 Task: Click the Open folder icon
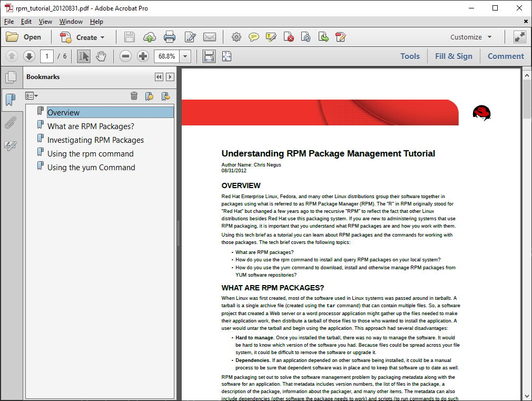point(12,37)
